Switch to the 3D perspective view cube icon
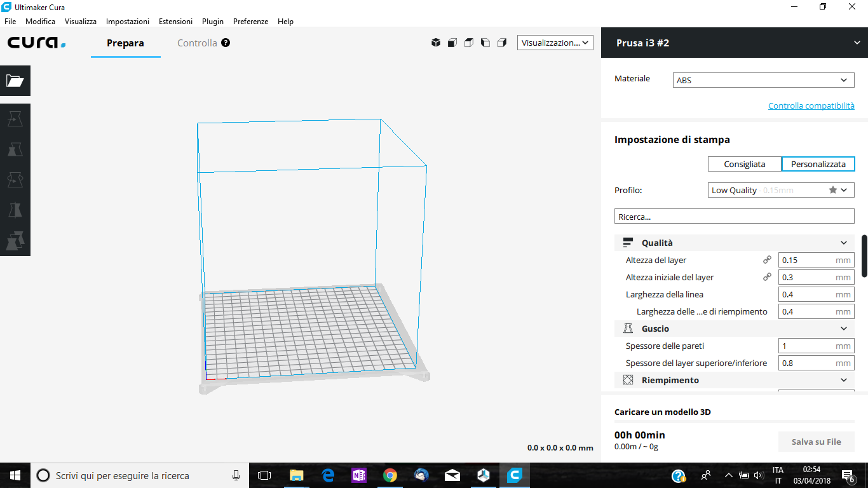 436,43
